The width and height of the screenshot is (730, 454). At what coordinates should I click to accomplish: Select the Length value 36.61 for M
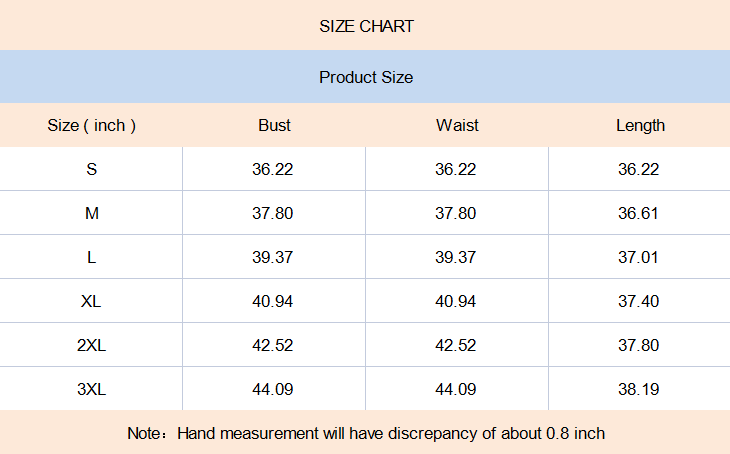click(x=639, y=213)
